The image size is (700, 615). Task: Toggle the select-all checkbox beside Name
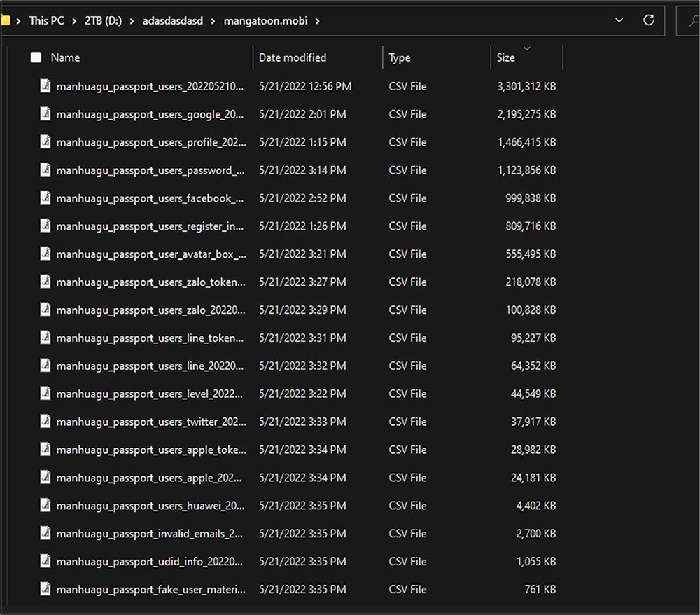[36, 57]
